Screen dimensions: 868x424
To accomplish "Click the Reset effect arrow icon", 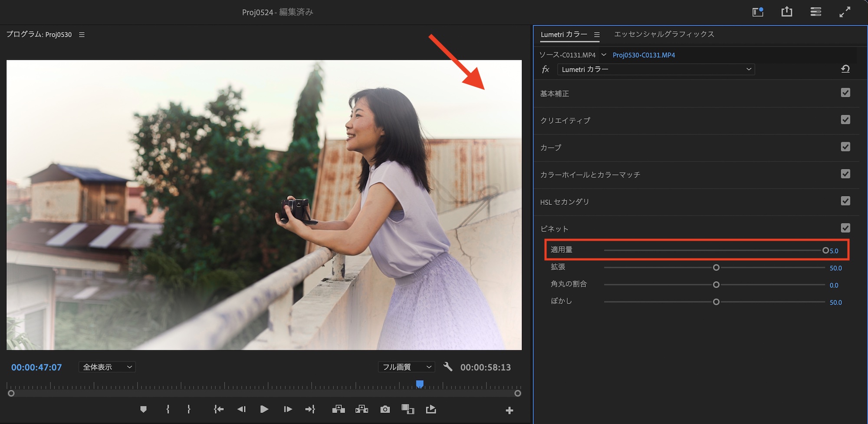I will (845, 69).
